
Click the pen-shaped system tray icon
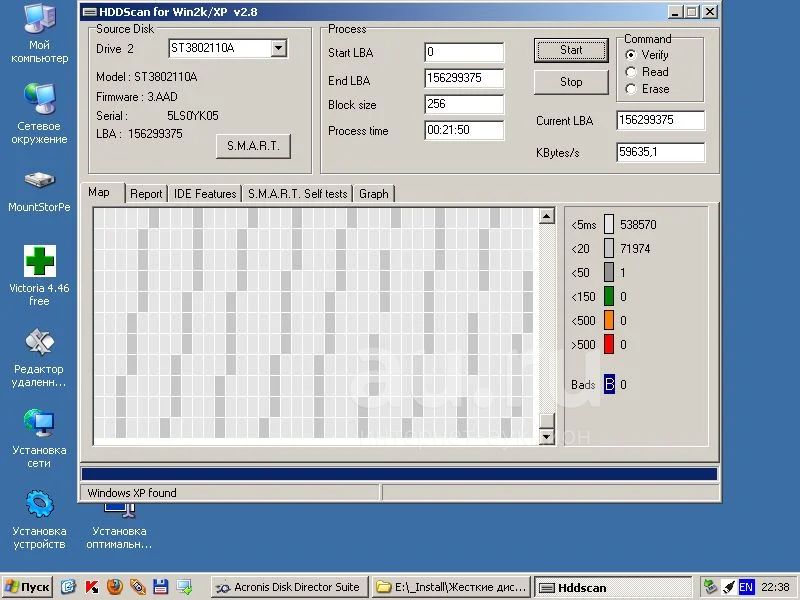click(x=729, y=587)
